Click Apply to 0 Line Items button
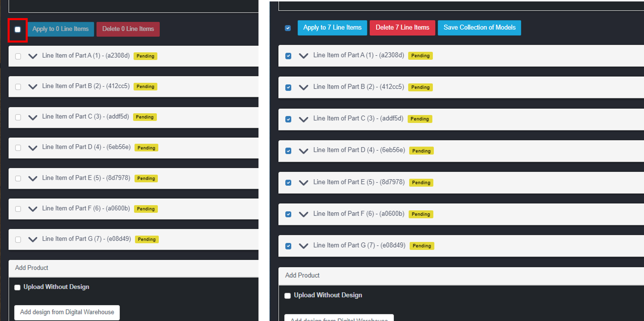Image resolution: width=644 pixels, height=321 pixels. (61, 29)
